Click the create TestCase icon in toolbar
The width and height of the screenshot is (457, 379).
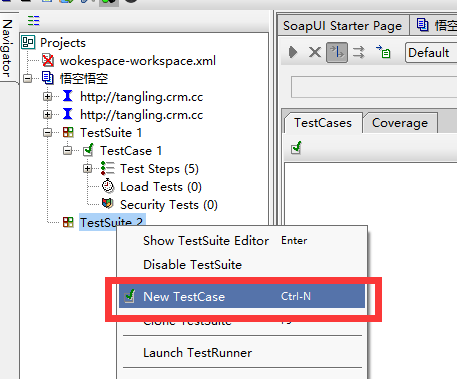click(383, 52)
